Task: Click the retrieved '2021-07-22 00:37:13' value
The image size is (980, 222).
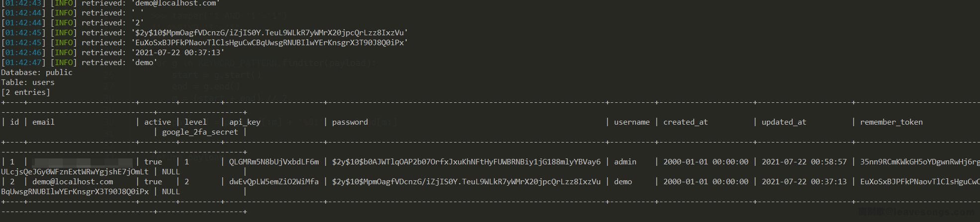Action: pos(178,53)
